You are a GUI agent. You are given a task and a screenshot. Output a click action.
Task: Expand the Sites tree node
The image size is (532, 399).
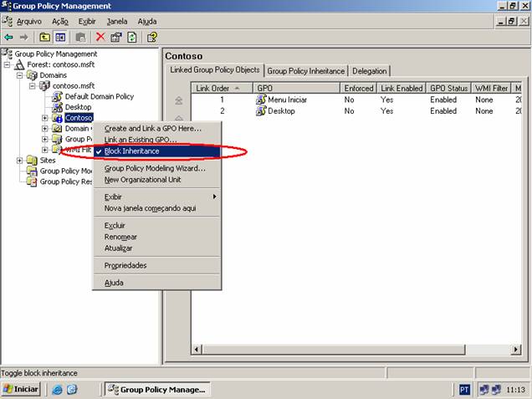20,160
